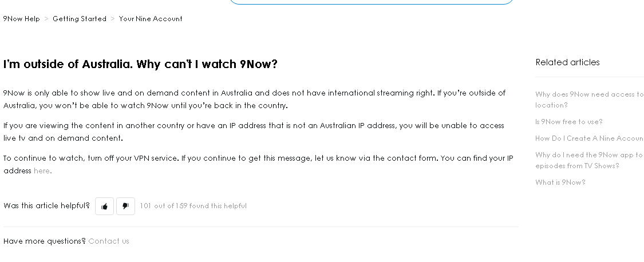This screenshot has width=644, height=262.
Task: Click the 'Was this article helpful?' label
Action: 46,206
